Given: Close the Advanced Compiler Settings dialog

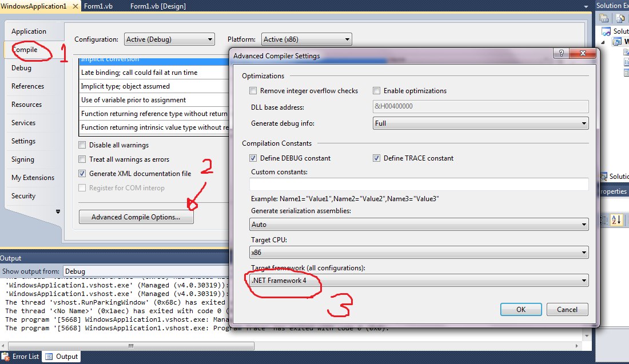Looking at the screenshot, I should tap(583, 53).
